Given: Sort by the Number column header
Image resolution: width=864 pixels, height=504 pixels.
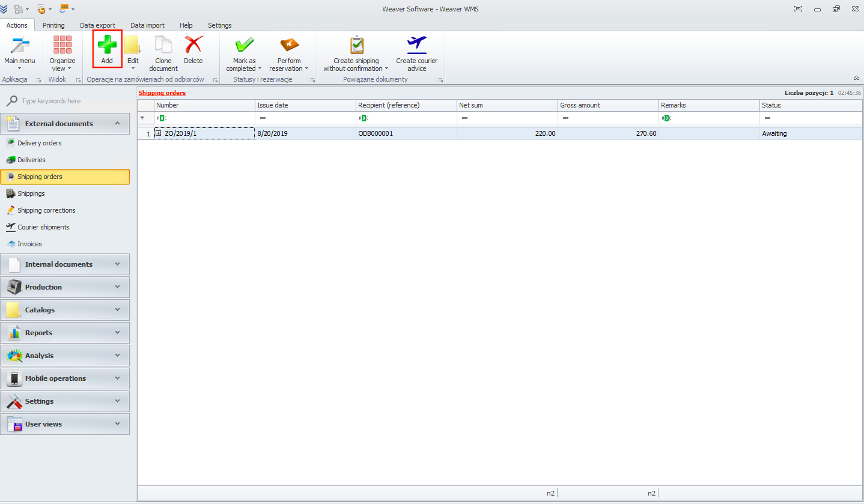Looking at the screenshot, I should (204, 105).
